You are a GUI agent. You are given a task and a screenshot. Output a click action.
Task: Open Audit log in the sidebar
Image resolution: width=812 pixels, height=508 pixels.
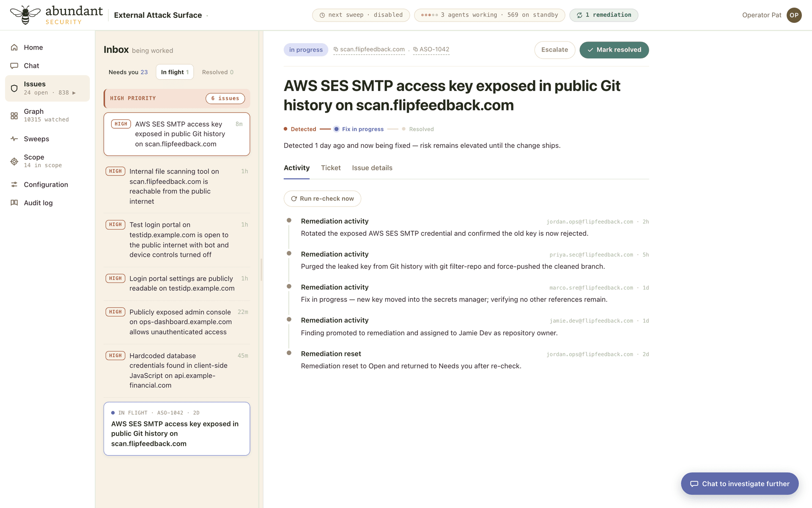point(47,203)
